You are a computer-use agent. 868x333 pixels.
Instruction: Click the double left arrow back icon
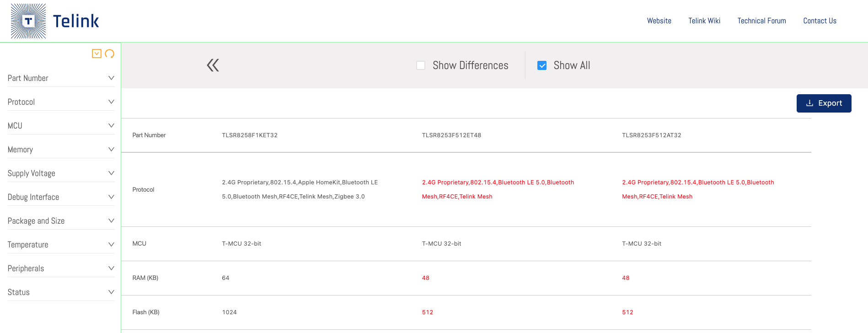coord(213,65)
